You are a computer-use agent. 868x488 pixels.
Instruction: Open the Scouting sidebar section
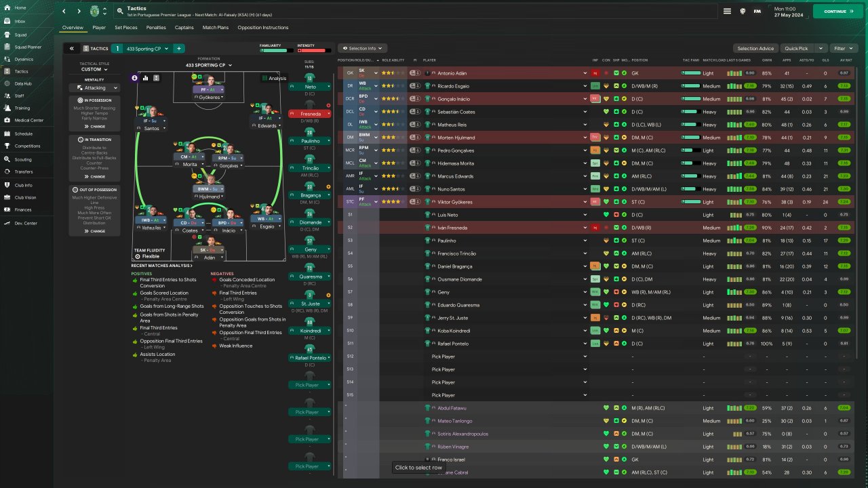24,159
